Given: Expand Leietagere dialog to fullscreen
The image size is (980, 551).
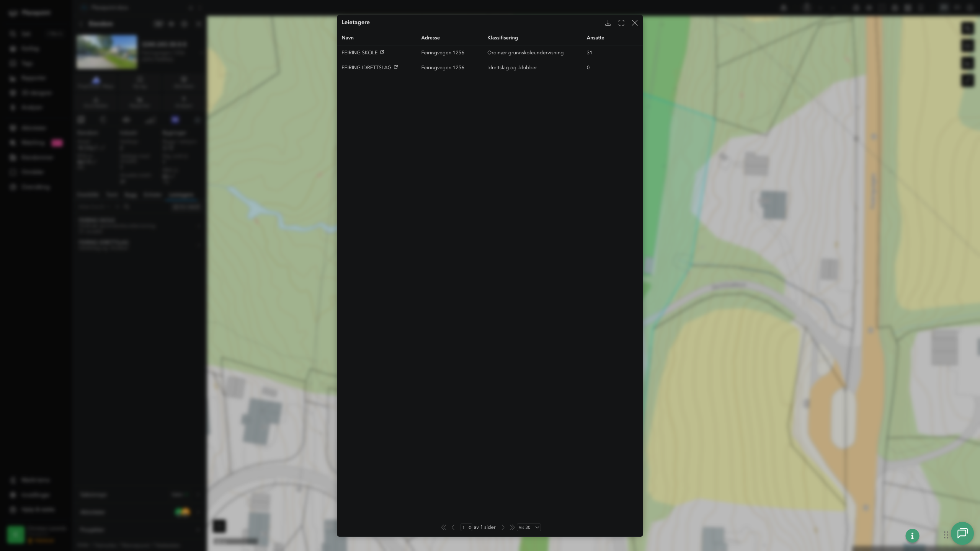Looking at the screenshot, I should click(x=621, y=23).
